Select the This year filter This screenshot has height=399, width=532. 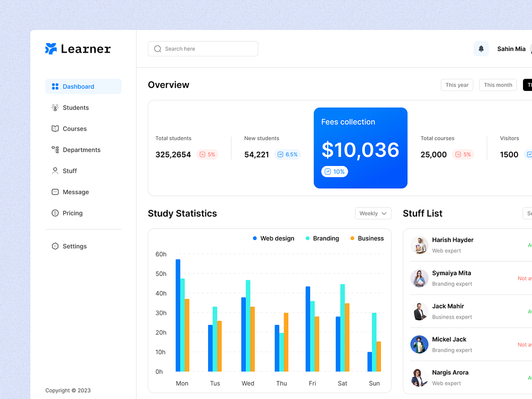tap(457, 85)
